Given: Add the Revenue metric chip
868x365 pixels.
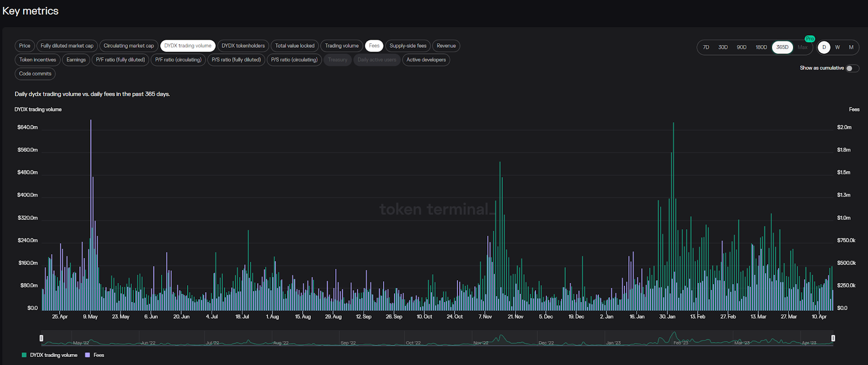Looking at the screenshot, I should coord(446,46).
